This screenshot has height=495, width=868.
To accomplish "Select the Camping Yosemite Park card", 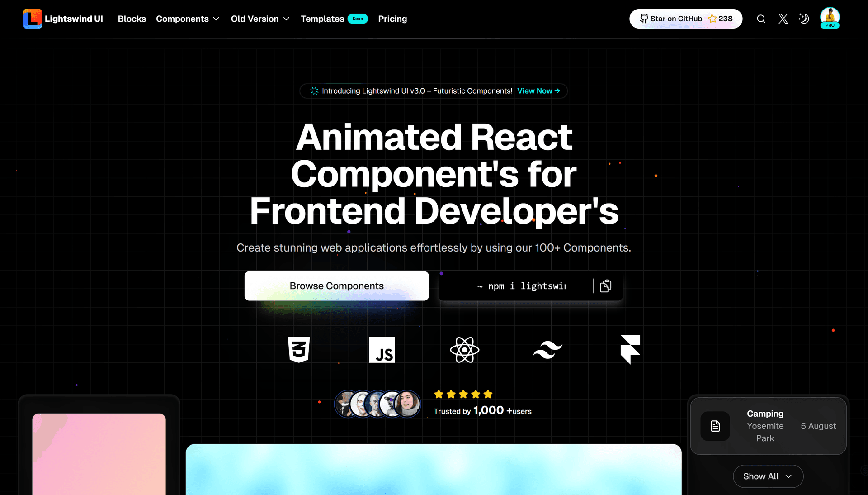I will click(768, 426).
